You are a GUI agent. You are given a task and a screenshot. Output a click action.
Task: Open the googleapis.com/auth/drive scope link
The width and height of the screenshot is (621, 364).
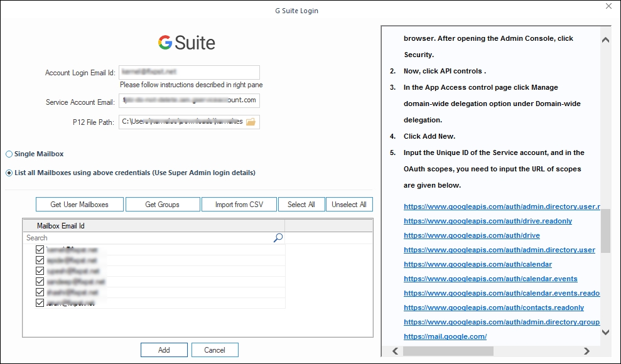coord(472,235)
